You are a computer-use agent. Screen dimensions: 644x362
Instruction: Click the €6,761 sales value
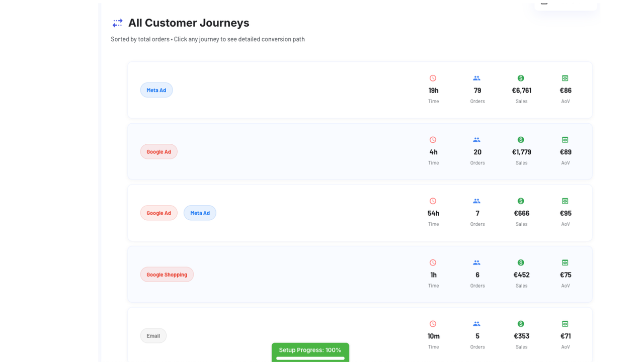tap(521, 90)
